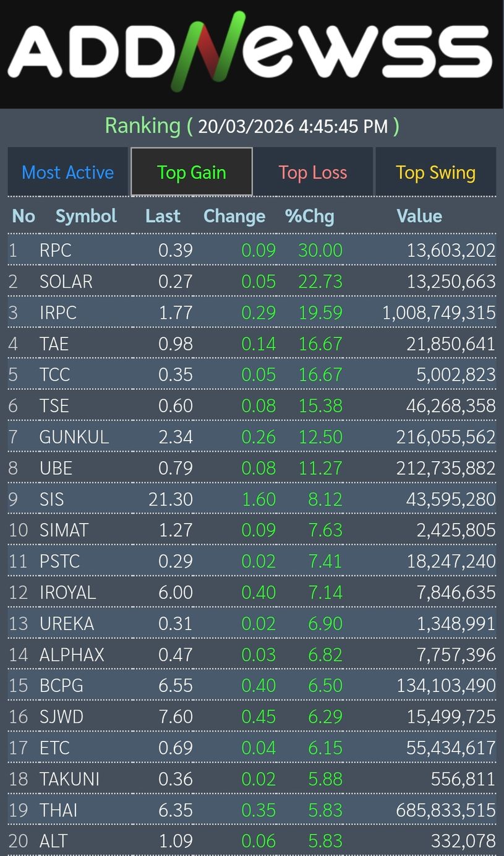This screenshot has height=856, width=504.
Task: Click the Value column header
Action: 419,216
